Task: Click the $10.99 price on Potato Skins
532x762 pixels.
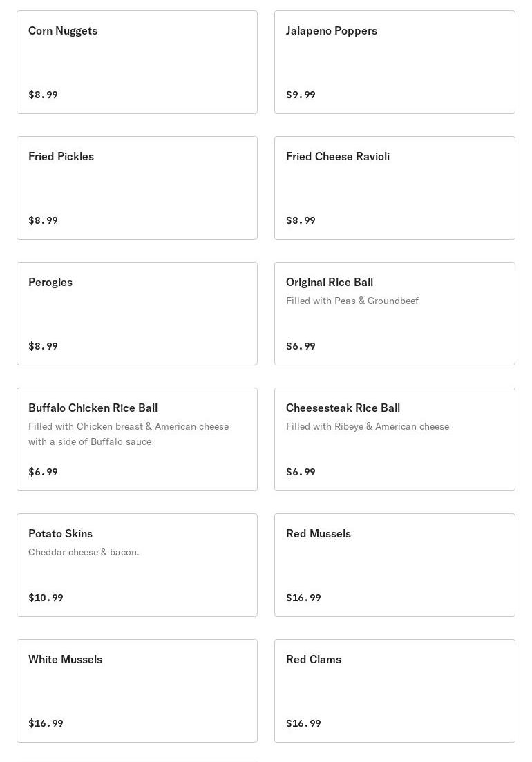Action: [46, 598]
